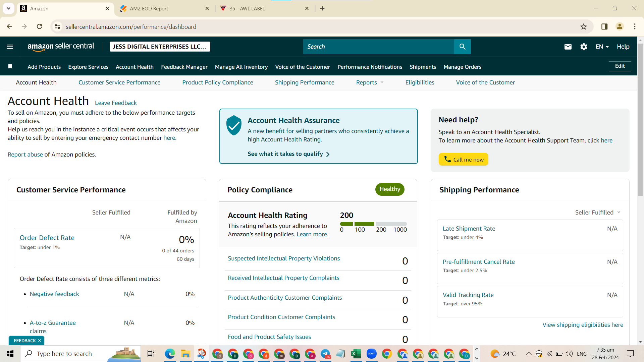Open Excel from the taskbar
644x362 pixels.
pyautogui.click(x=356, y=354)
